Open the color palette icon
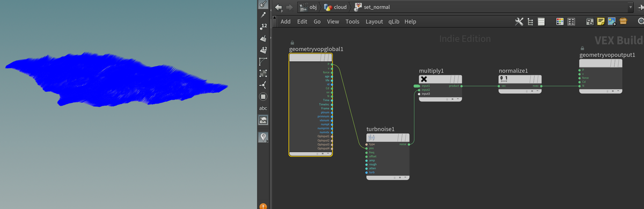Image resolution: width=644 pixels, height=209 pixels. click(560, 21)
